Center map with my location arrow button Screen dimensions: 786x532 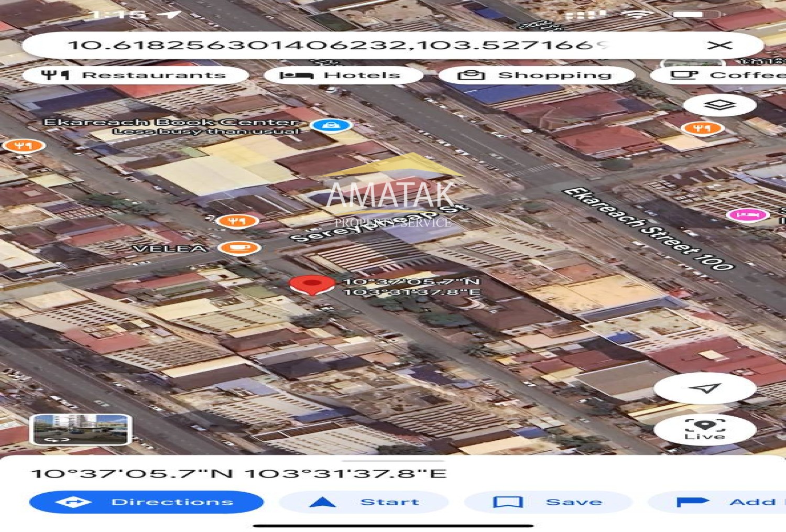tap(705, 388)
